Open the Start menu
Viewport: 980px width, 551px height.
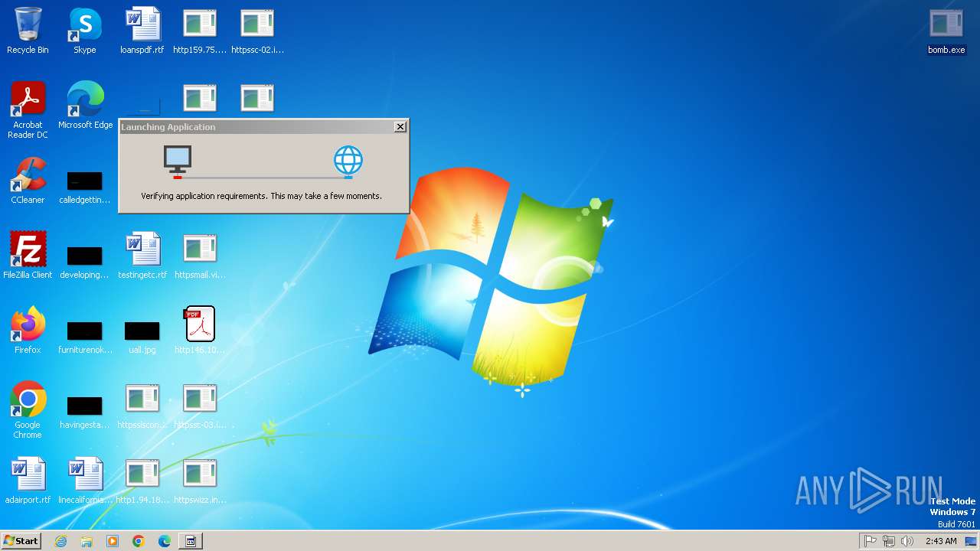[21, 541]
